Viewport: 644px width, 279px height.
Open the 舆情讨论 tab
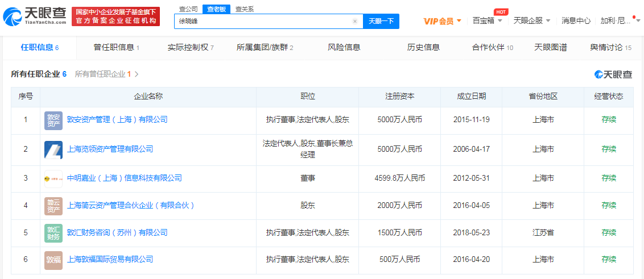click(611, 48)
